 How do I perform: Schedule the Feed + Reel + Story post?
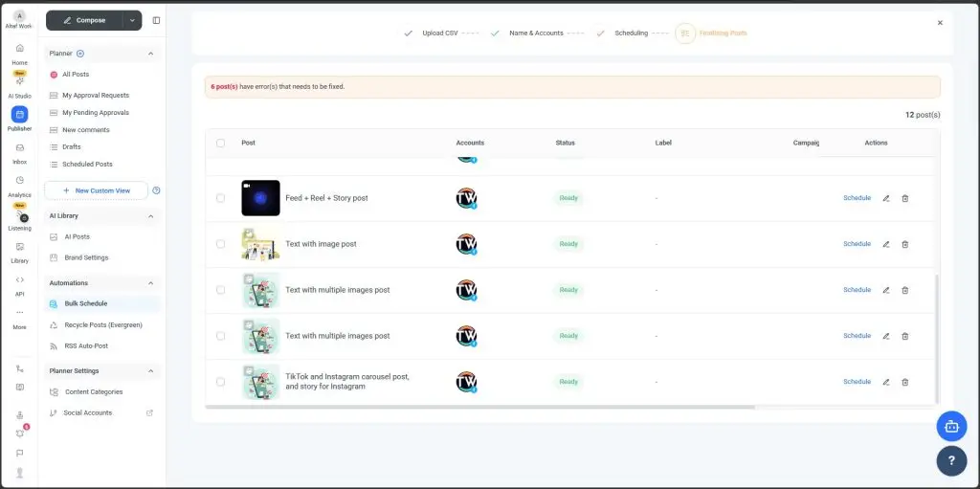click(857, 198)
